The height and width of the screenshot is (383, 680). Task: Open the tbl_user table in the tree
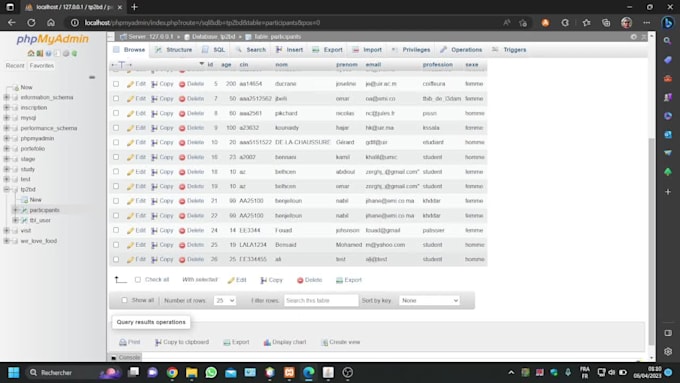click(40, 220)
